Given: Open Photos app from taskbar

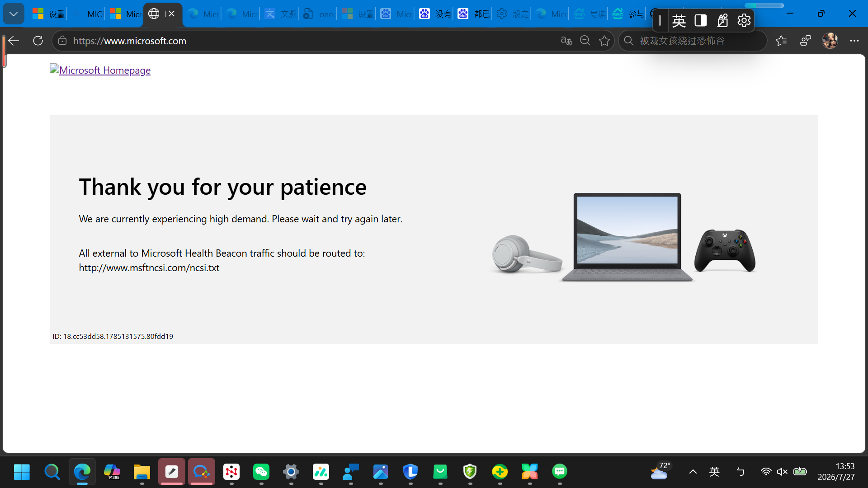Looking at the screenshot, I should [x=381, y=472].
